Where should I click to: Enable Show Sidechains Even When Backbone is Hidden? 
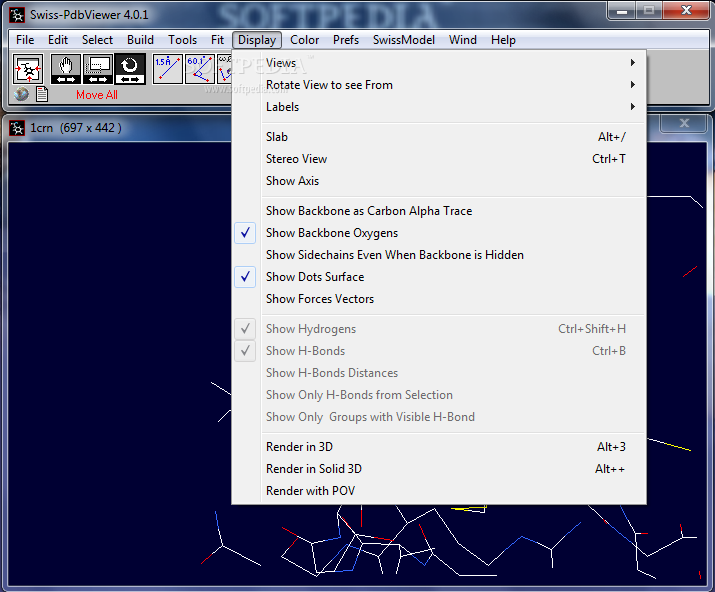tap(440, 255)
